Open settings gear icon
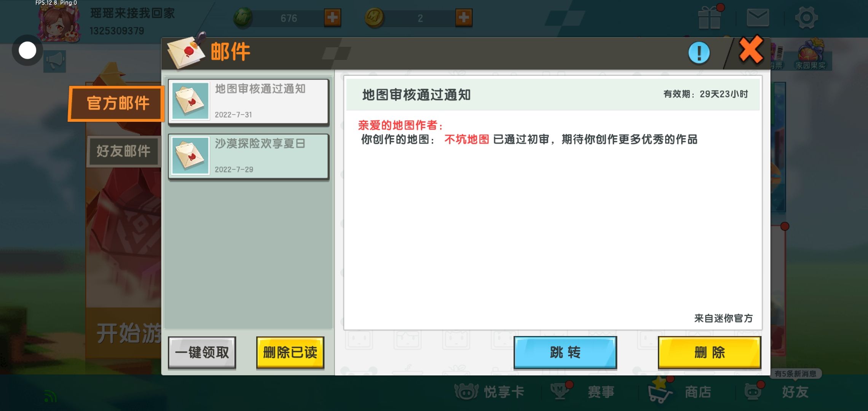This screenshot has height=411, width=868. [x=806, y=18]
